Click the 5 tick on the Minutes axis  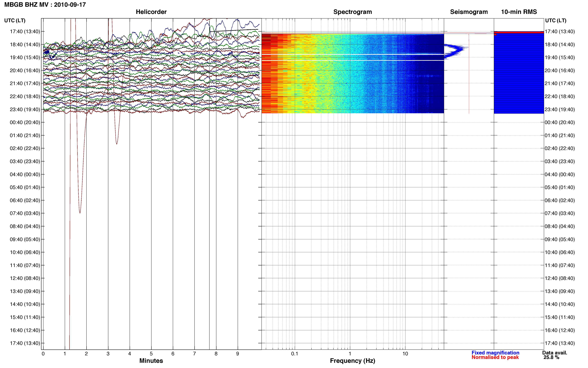151,354
